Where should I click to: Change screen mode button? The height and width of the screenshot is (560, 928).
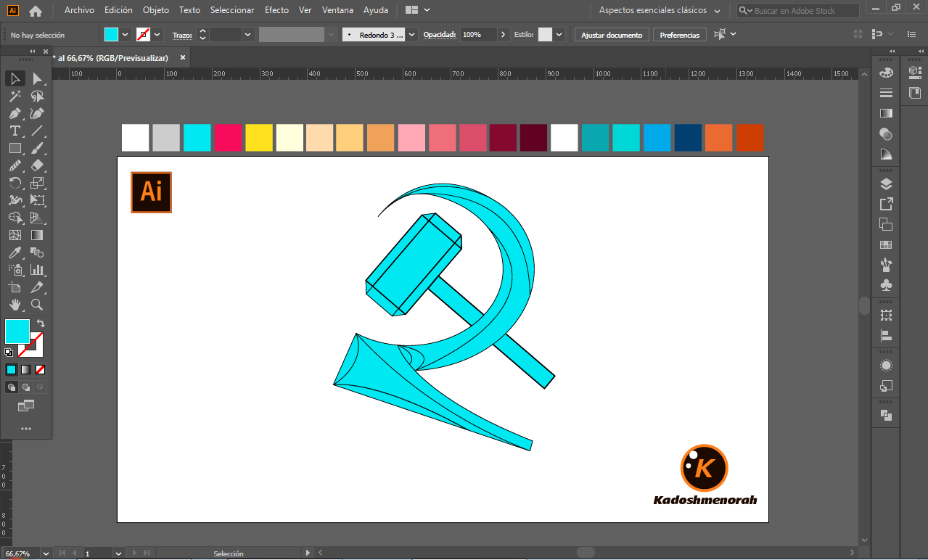(x=26, y=405)
